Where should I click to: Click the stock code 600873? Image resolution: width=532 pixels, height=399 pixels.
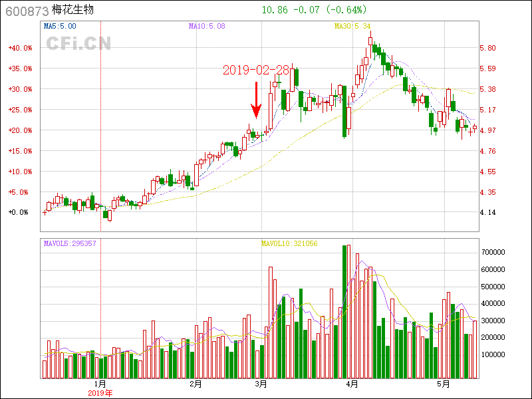tap(27, 11)
